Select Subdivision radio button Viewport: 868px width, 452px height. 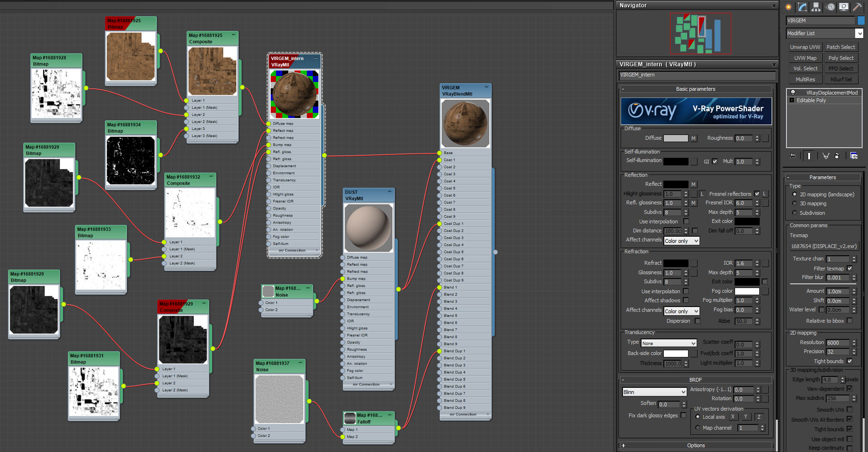pyautogui.click(x=794, y=213)
